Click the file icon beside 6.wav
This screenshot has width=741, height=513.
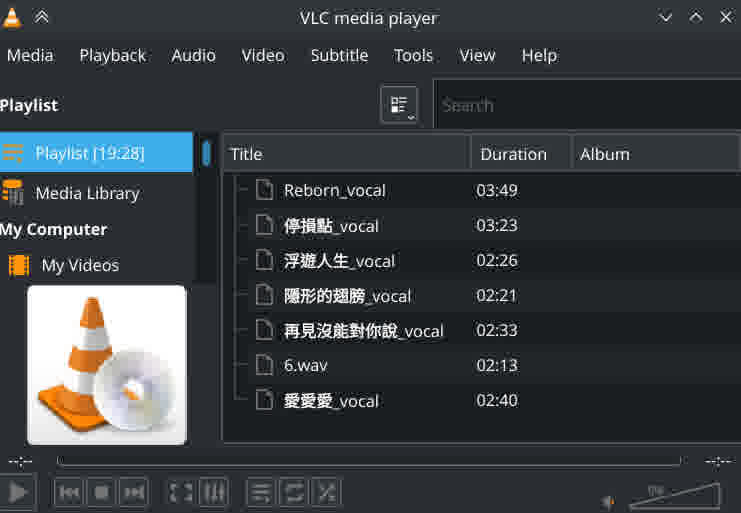pyautogui.click(x=264, y=365)
